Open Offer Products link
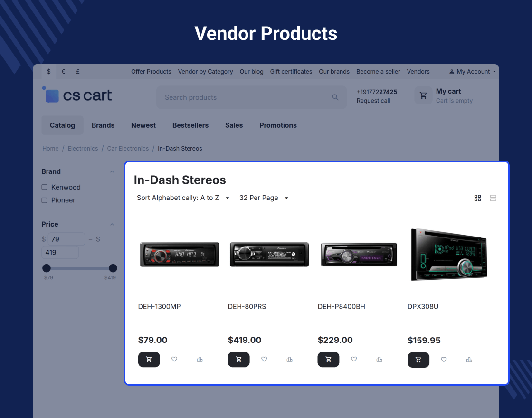The width and height of the screenshot is (532, 418). coord(152,72)
